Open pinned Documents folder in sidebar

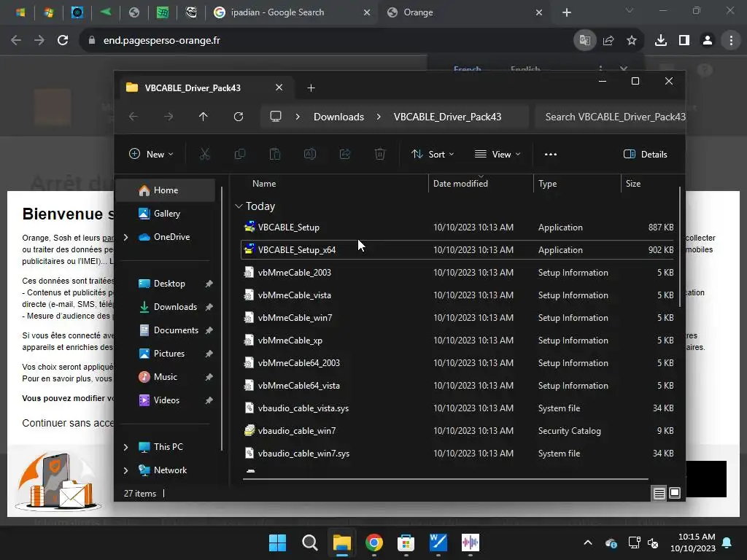[x=176, y=330]
